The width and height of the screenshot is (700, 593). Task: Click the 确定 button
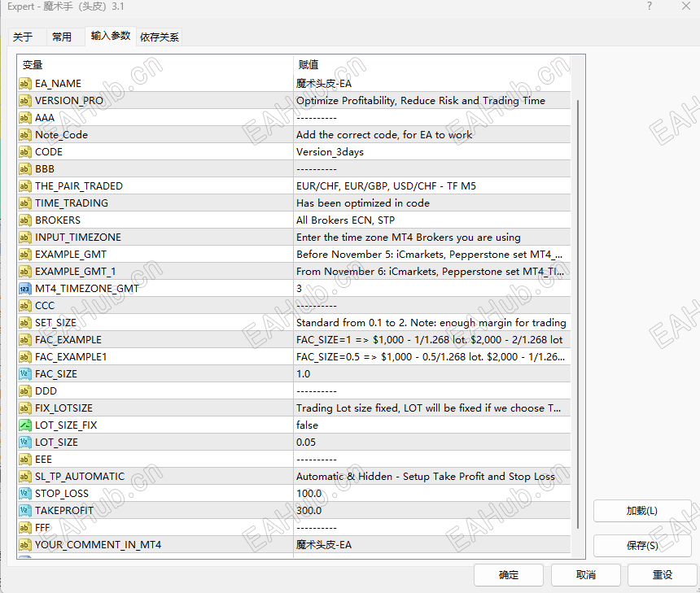(509, 575)
